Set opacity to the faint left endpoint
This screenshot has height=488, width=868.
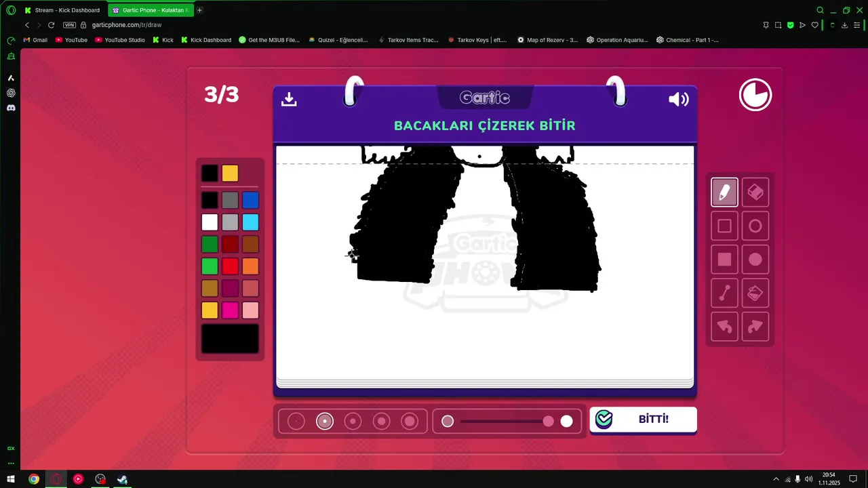click(x=448, y=422)
